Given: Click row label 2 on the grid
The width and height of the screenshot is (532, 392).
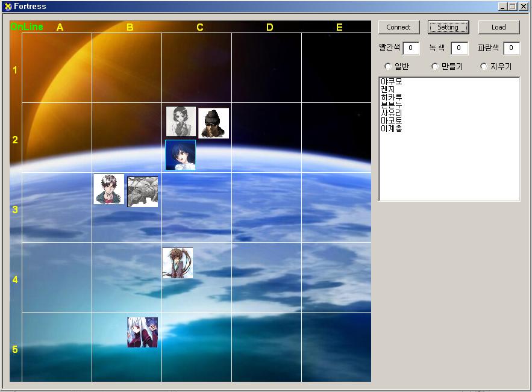Looking at the screenshot, I should click(15, 140).
